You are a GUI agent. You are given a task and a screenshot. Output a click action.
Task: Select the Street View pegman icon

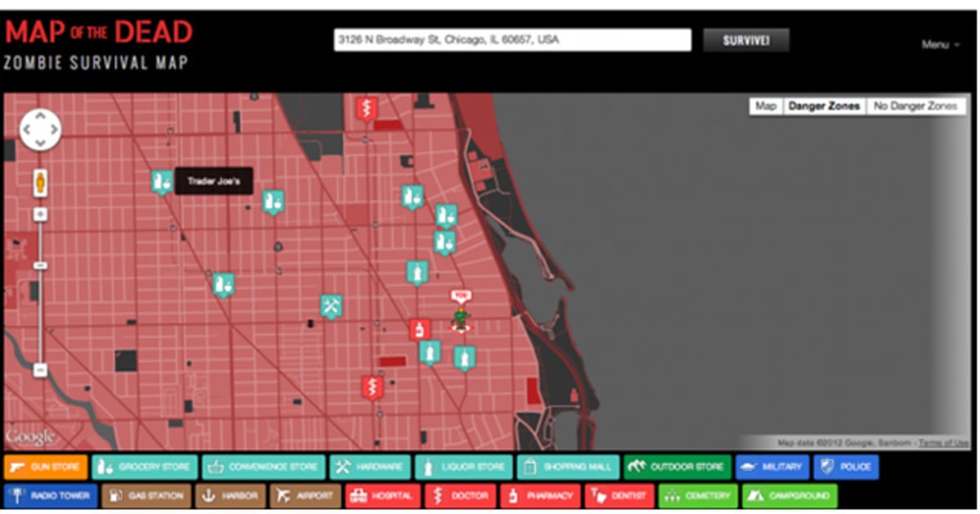click(38, 182)
